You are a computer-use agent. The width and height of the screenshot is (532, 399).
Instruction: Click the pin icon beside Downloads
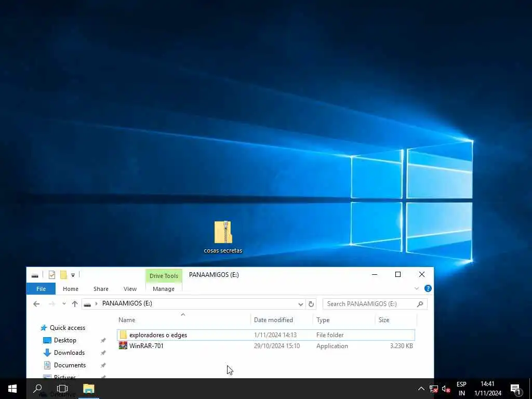[103, 353]
